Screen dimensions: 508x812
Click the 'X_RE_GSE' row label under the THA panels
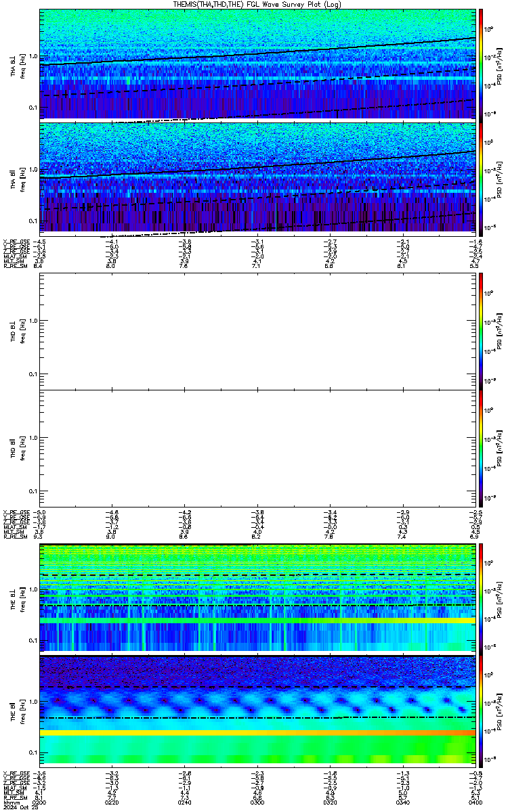(x=16, y=242)
